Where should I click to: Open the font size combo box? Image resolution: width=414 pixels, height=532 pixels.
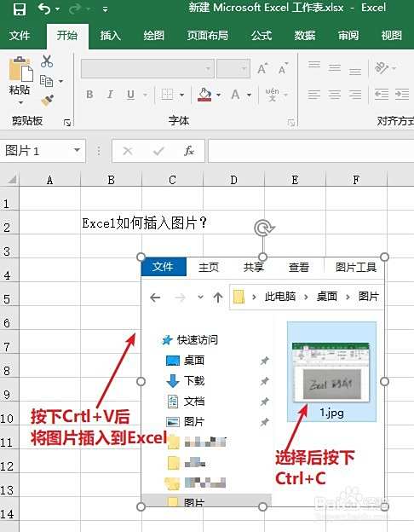click(233, 69)
